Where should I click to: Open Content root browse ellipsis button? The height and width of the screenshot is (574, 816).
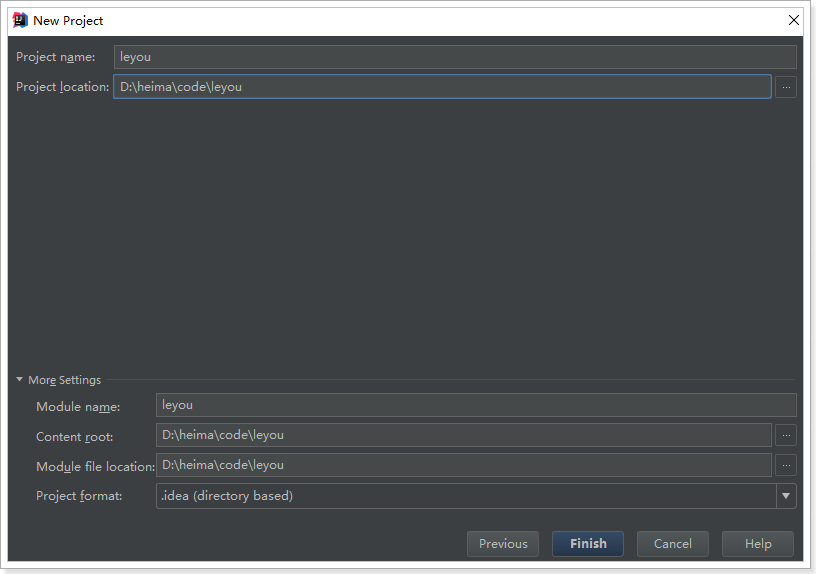(x=786, y=435)
